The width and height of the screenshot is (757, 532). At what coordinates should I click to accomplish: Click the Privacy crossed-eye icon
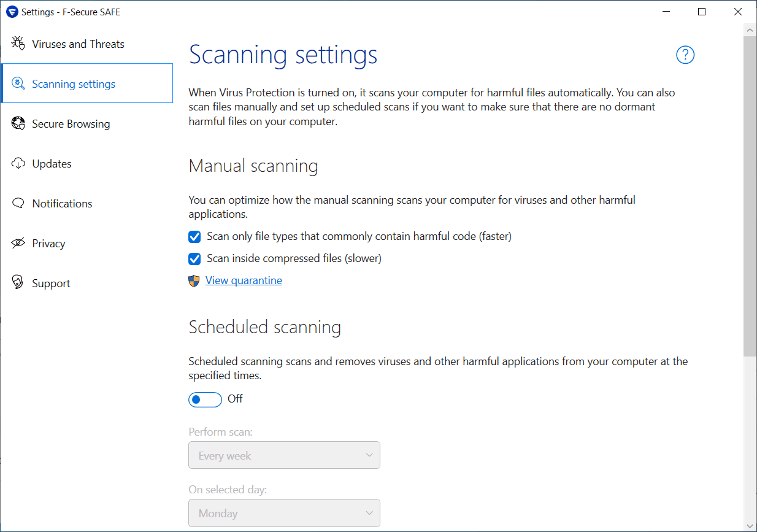click(x=18, y=243)
